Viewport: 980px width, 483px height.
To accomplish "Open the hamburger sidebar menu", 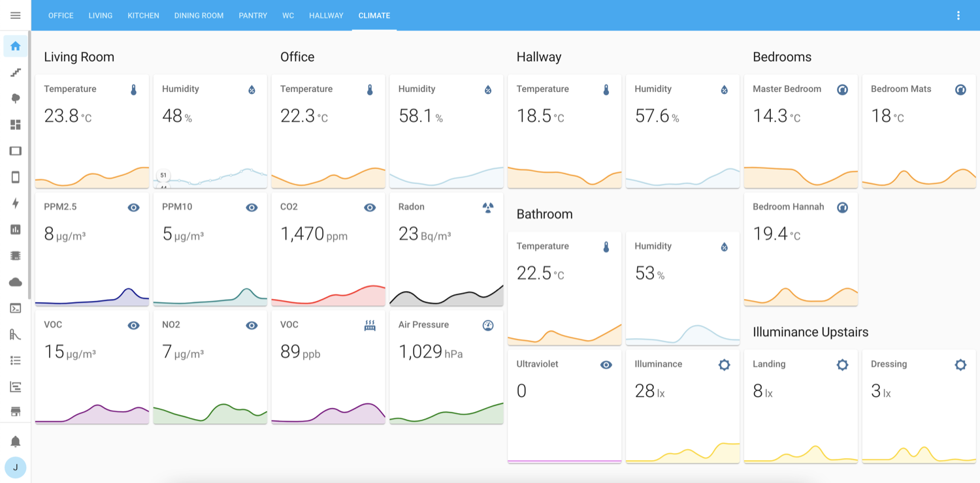I will coord(16,16).
